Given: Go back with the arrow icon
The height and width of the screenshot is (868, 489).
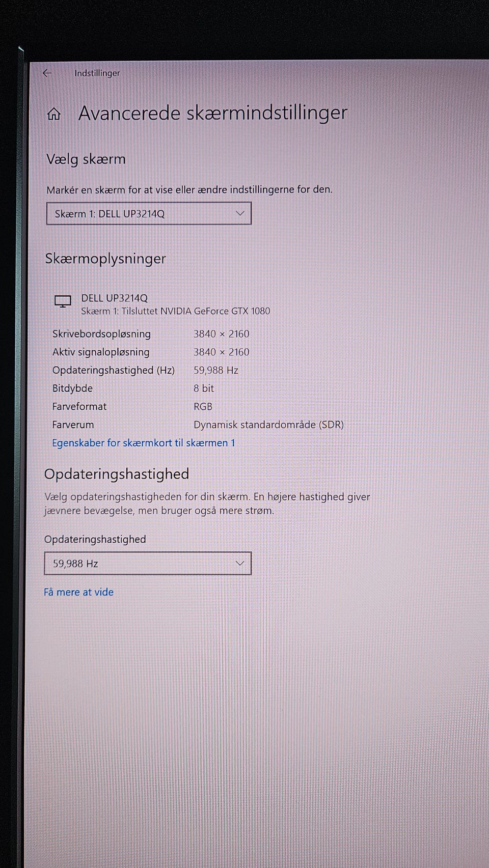Looking at the screenshot, I should coord(47,73).
